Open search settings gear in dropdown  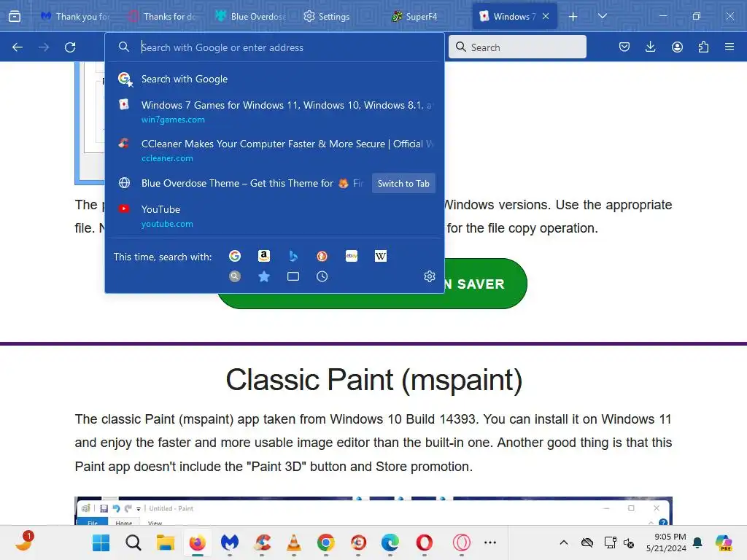[x=430, y=276]
